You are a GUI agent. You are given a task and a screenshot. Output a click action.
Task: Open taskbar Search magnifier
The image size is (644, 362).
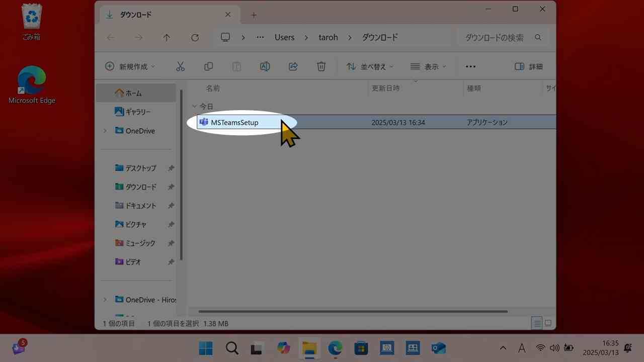pos(231,348)
